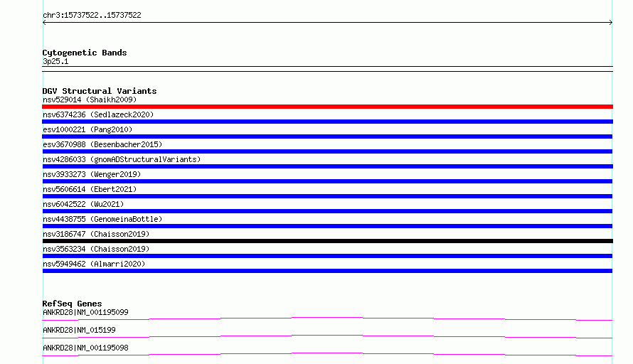Click blue bar under esv1000221 Pang2010
This screenshot has height=364, width=633.
(327, 136)
